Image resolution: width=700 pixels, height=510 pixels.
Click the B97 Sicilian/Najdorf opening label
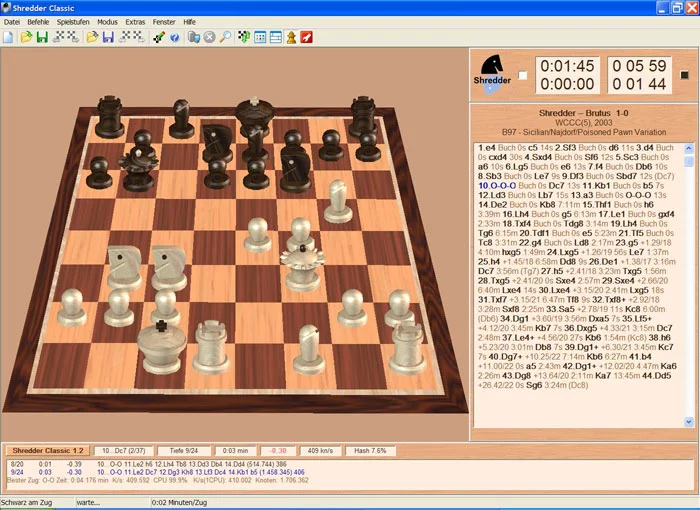click(x=583, y=132)
